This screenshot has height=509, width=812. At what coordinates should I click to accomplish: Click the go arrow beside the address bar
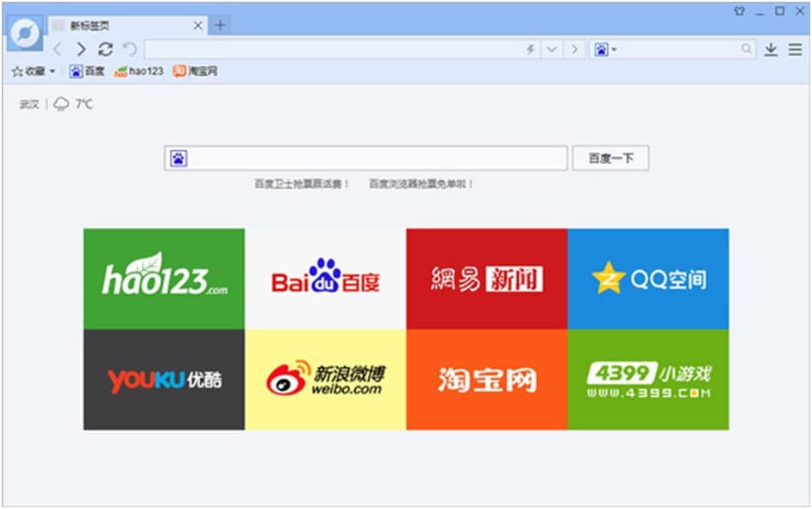point(574,49)
